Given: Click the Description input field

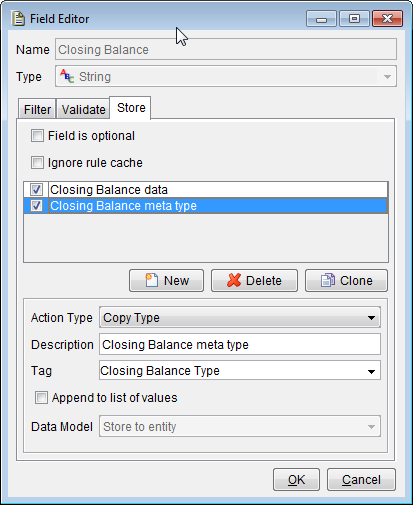Looking at the screenshot, I should click(240, 344).
